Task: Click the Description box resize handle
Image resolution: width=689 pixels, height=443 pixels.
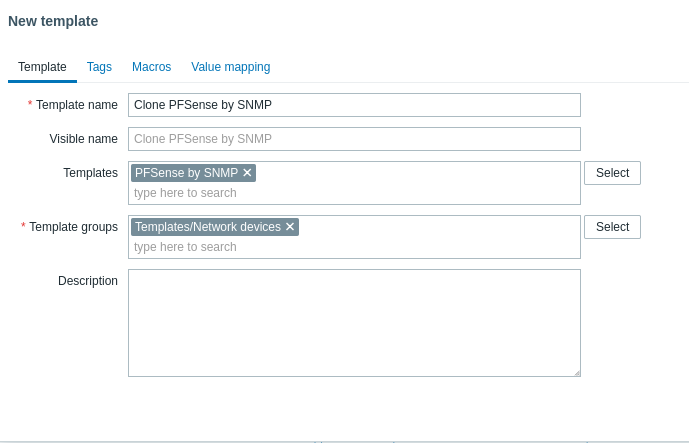Action: tap(576, 372)
